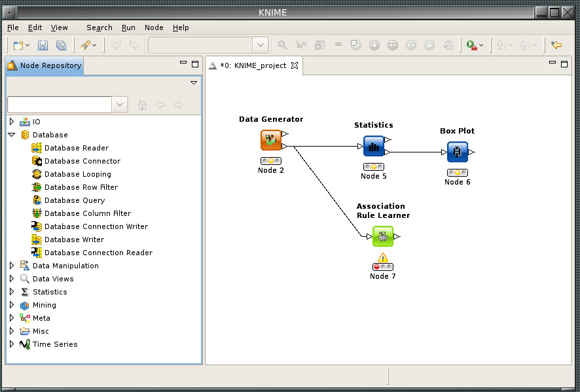
Task: Click the traffic light status of Node 2
Action: 271,161
